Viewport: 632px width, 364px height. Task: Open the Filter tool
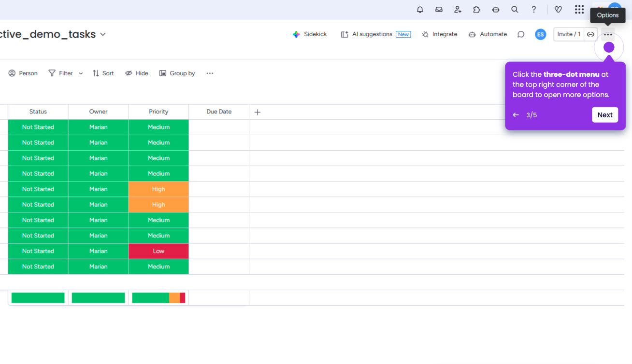point(61,73)
